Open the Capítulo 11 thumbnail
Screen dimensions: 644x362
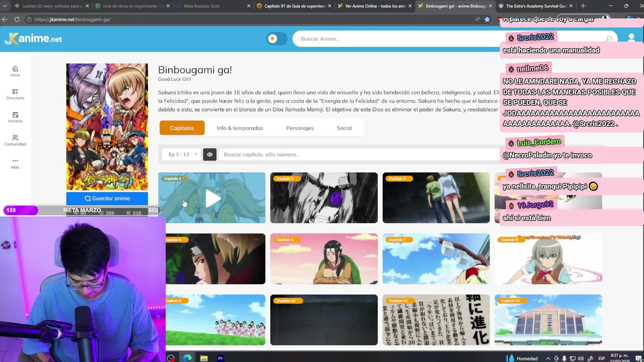436,320
